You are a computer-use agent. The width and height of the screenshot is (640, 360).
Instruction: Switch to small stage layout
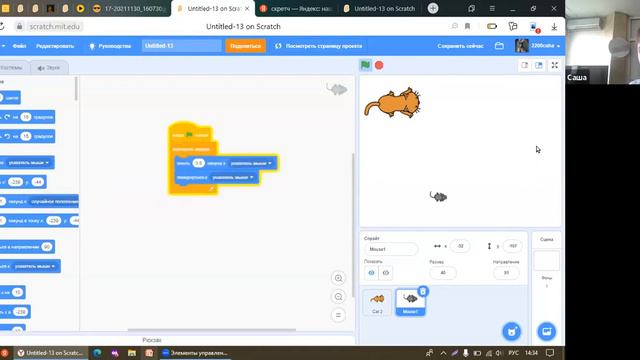pos(525,65)
